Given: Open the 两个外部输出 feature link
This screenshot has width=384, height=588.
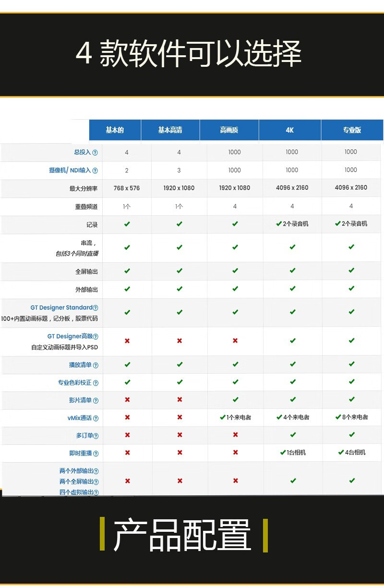Looking at the screenshot, I should pyautogui.click(x=76, y=471).
